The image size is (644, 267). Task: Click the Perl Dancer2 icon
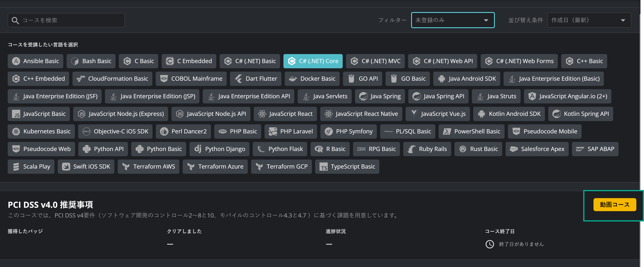[164, 131]
